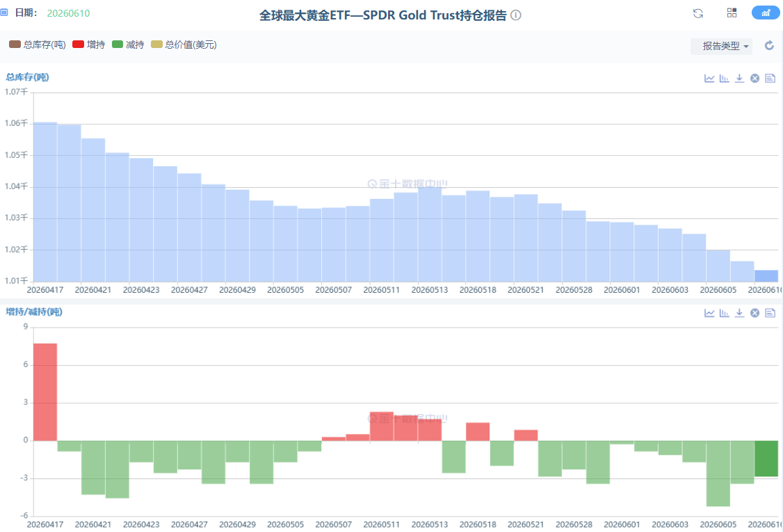Click the info icon next to report title

click(516, 15)
